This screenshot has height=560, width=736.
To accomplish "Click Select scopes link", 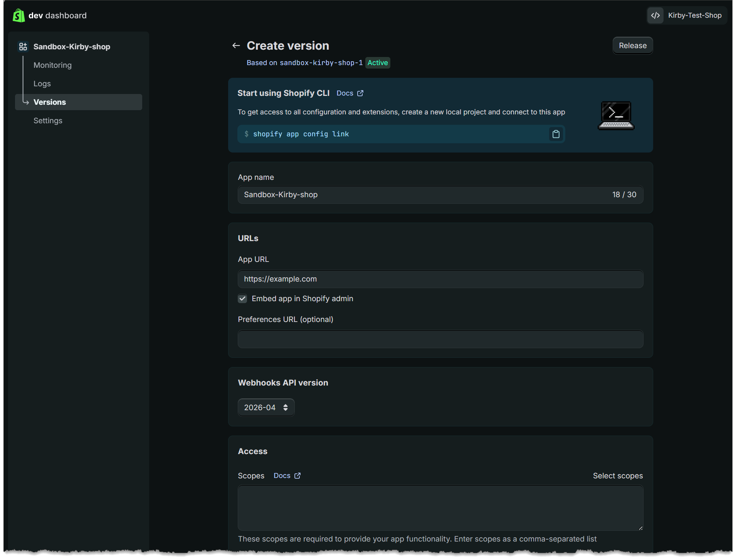I will pyautogui.click(x=618, y=476).
